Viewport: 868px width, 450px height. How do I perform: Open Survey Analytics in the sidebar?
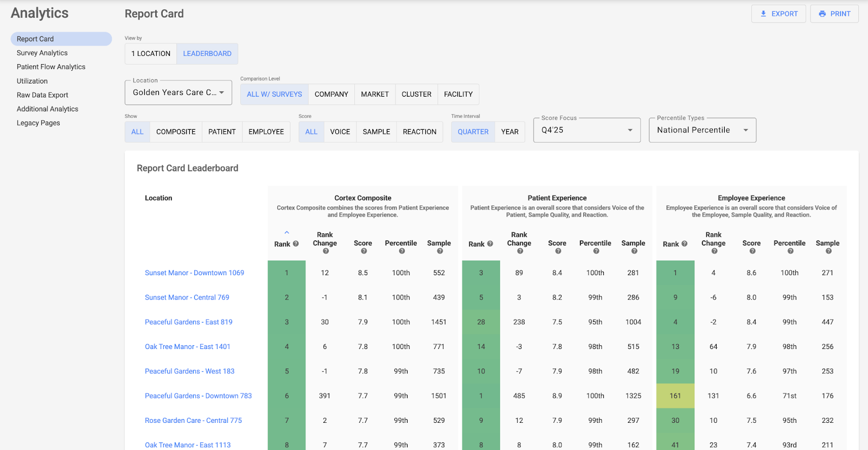42,53
